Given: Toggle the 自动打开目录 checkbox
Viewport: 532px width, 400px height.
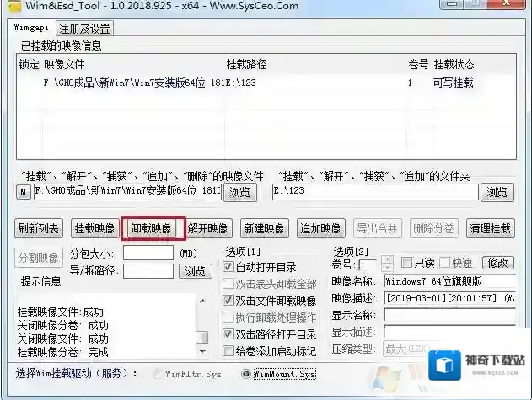Looking at the screenshot, I should (229, 266).
